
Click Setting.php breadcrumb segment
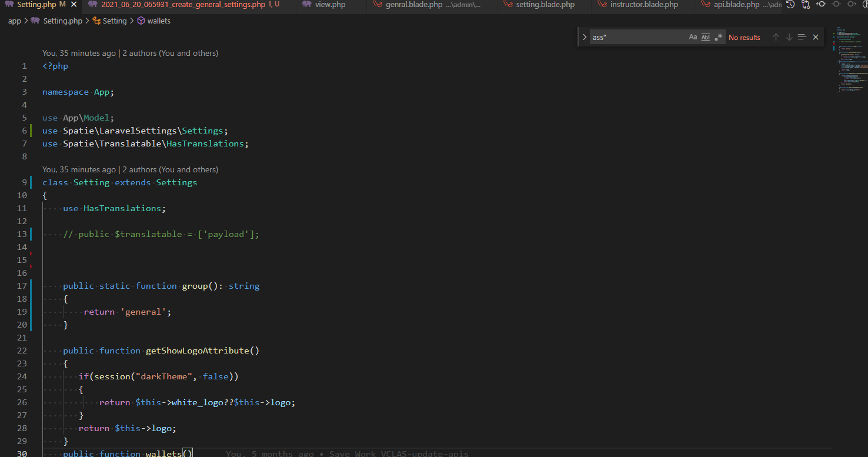pos(62,21)
